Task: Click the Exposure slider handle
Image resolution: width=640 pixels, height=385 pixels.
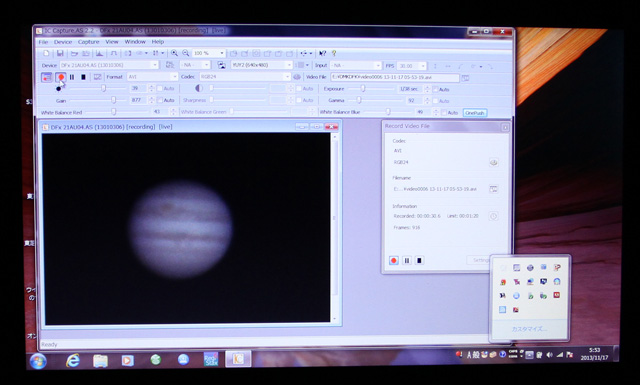Action: pos(362,89)
